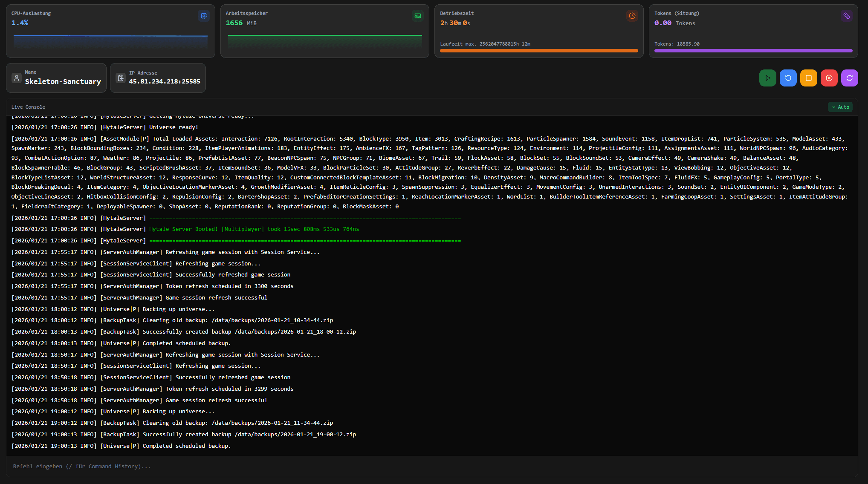Click the CPU chip icon
Image resolution: width=868 pixels, height=484 pixels.
[x=204, y=16]
